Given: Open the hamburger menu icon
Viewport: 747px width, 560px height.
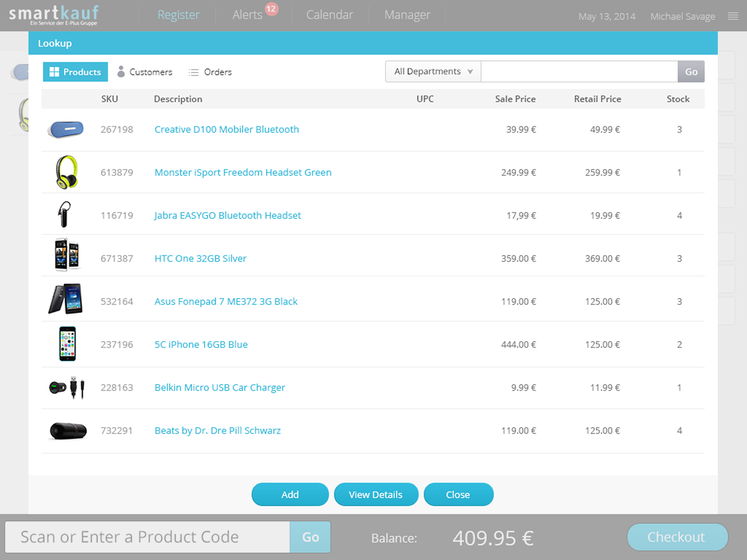Looking at the screenshot, I should (x=733, y=16).
